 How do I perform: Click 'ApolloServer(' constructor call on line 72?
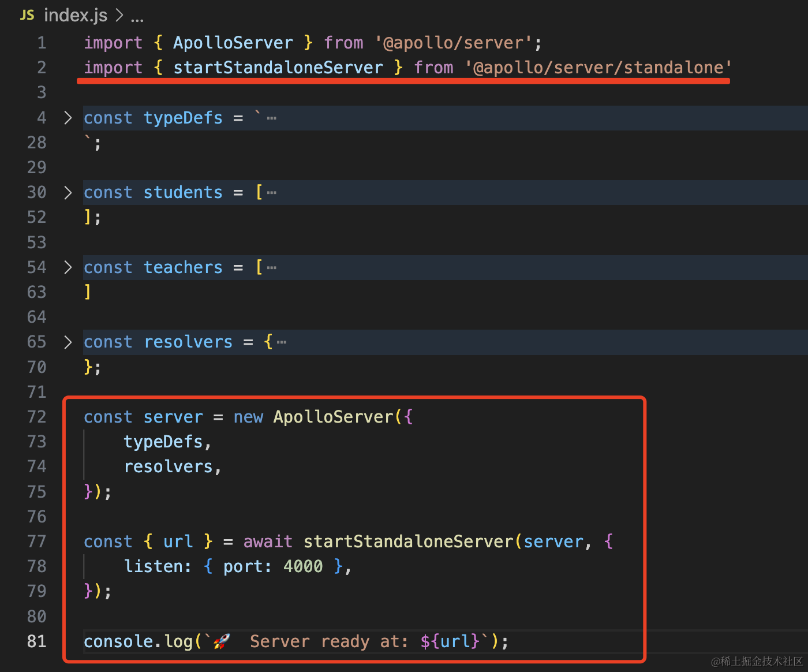pos(338,417)
